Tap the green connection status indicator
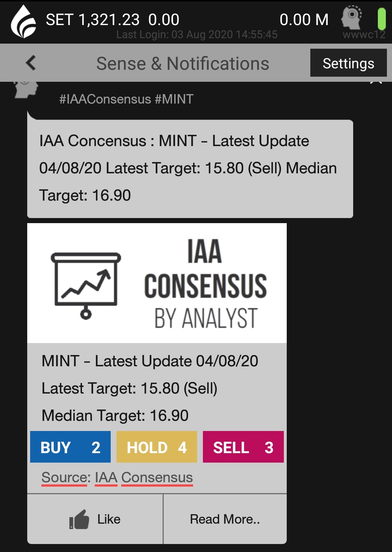This screenshot has width=392, height=552. click(x=381, y=19)
